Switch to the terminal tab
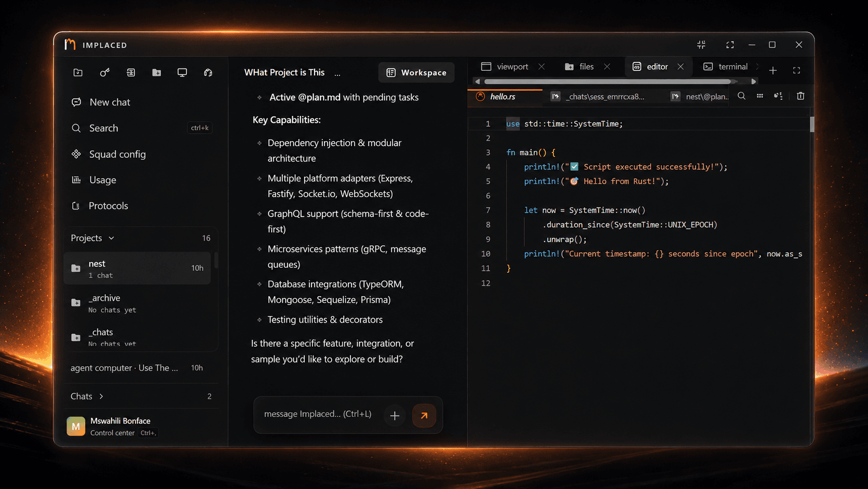The width and height of the screenshot is (868, 489). point(725,67)
